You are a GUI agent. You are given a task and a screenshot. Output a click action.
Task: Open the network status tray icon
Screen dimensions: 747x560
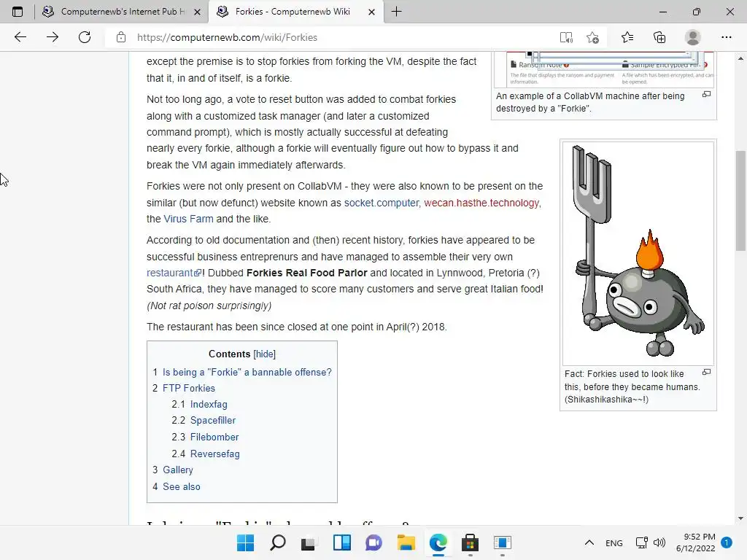[642, 542]
